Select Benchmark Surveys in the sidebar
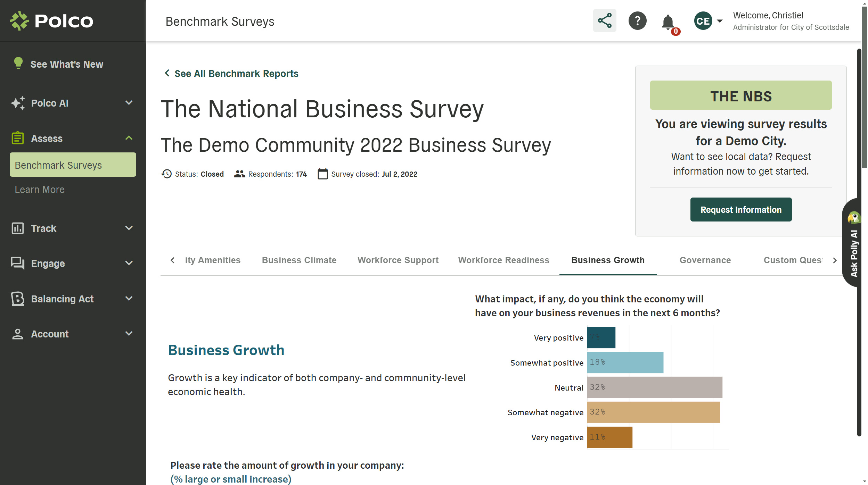This screenshot has width=868, height=485. tap(73, 165)
